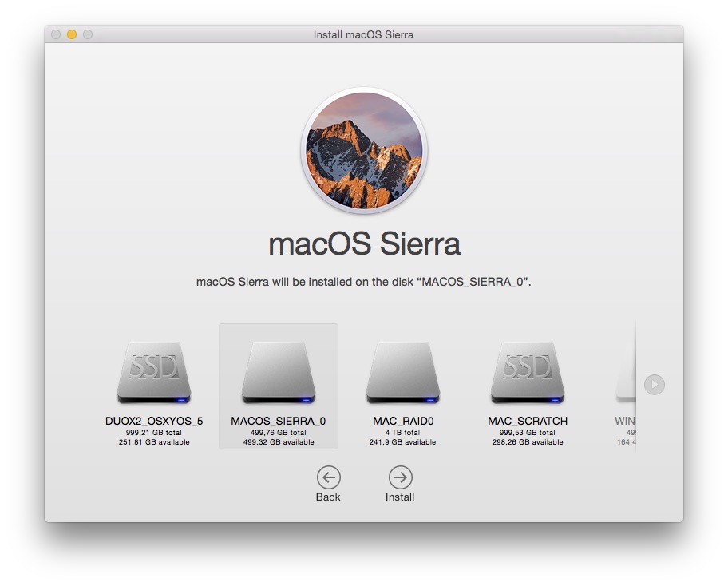
Task: Select the DUOX2_OSXYOS_5 SSD disk icon
Action: [154, 374]
